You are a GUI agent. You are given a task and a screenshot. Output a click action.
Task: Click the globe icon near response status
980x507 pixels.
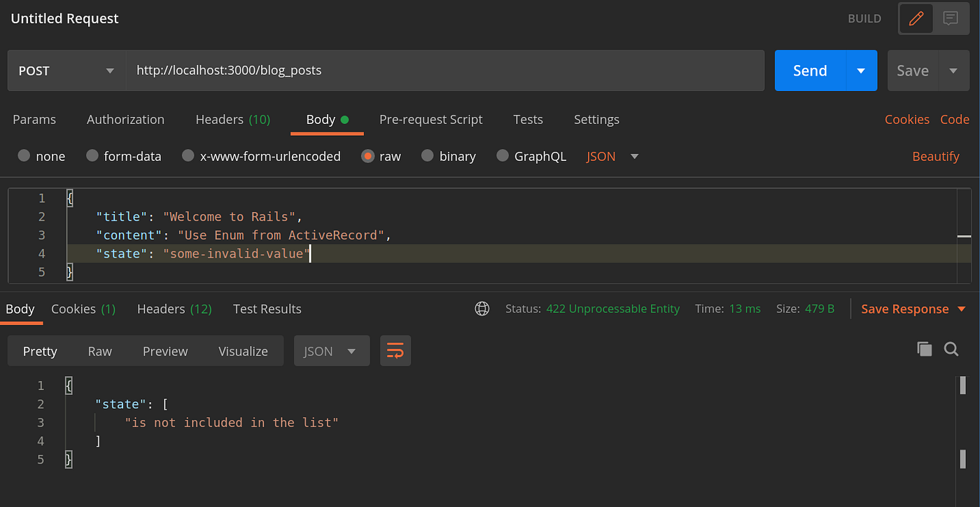coord(482,308)
